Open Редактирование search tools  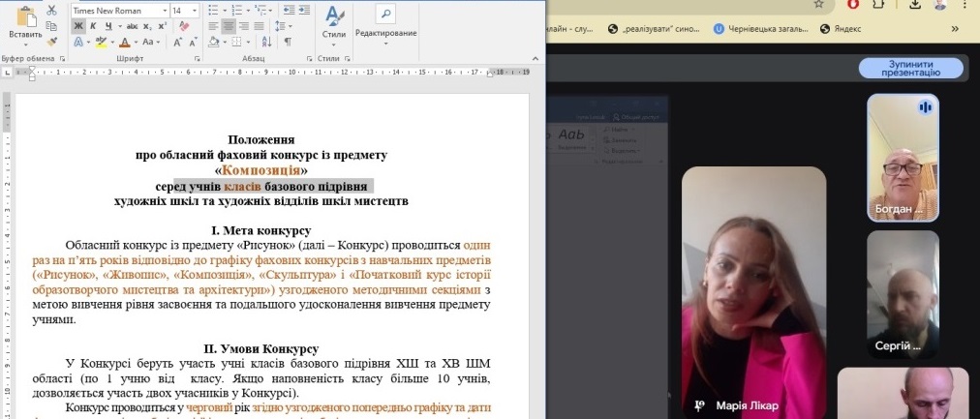coord(385,23)
